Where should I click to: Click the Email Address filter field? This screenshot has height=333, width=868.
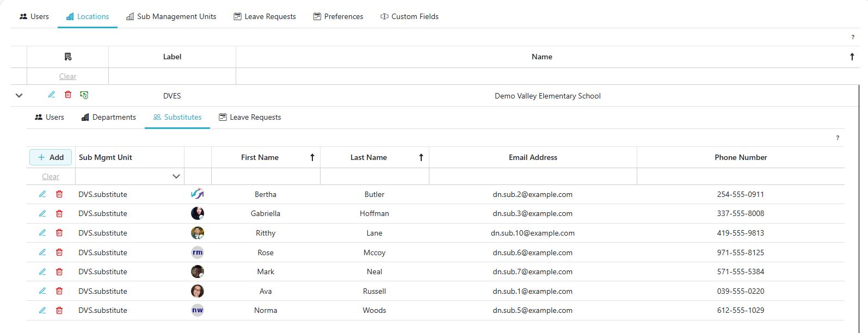(x=533, y=176)
